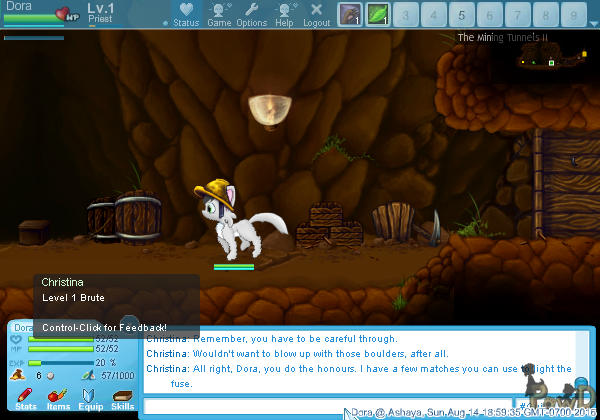
Task: Open the Game menu
Action: 219,14
